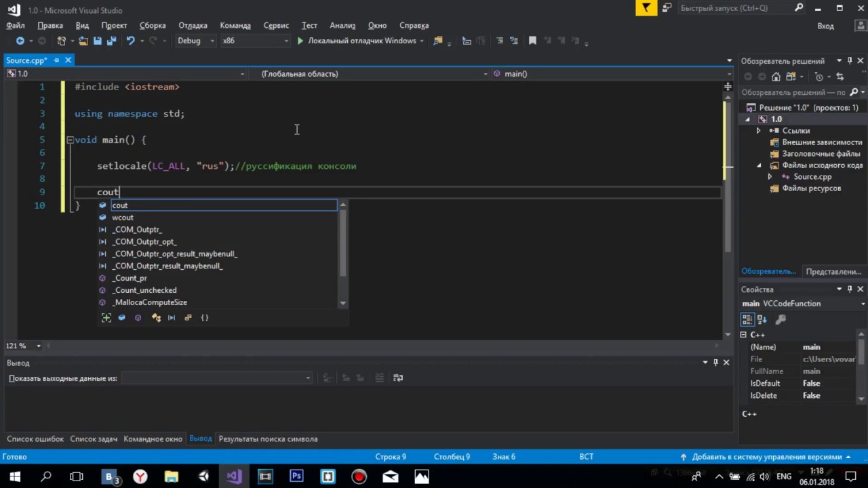Click Sync with Active Document icon
Viewport: 868px width, 488px height.
point(840,77)
